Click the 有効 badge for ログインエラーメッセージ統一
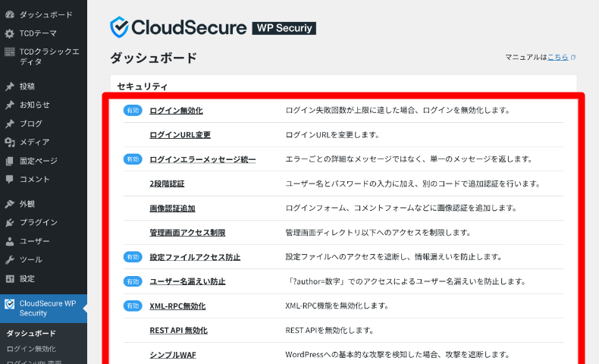The image size is (599, 364). [133, 159]
